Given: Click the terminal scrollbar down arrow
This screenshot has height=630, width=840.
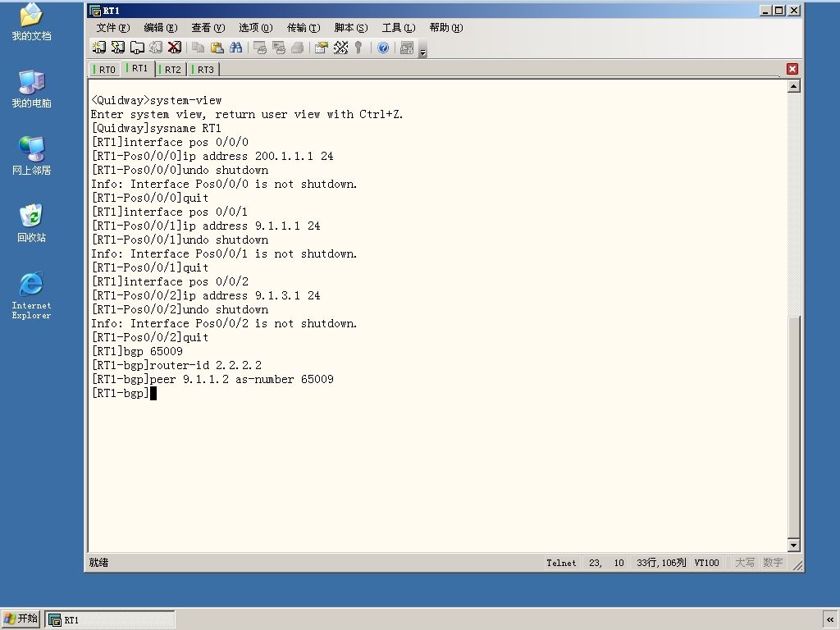Looking at the screenshot, I should [x=794, y=546].
